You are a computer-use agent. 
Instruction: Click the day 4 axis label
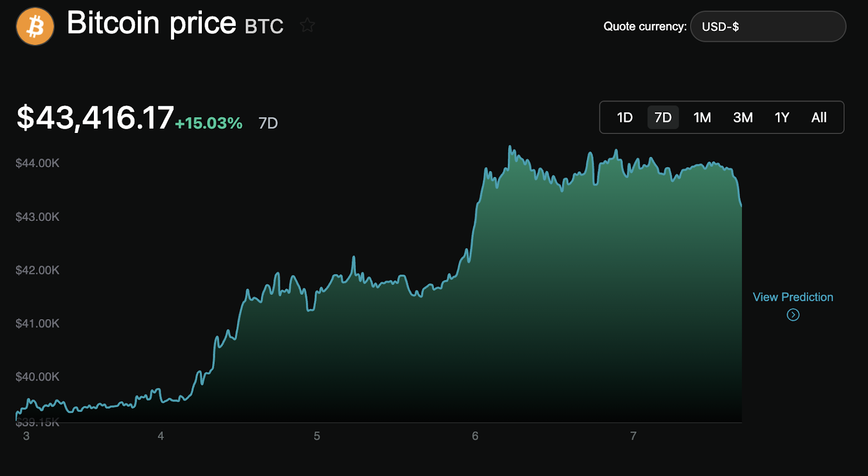pyautogui.click(x=161, y=436)
